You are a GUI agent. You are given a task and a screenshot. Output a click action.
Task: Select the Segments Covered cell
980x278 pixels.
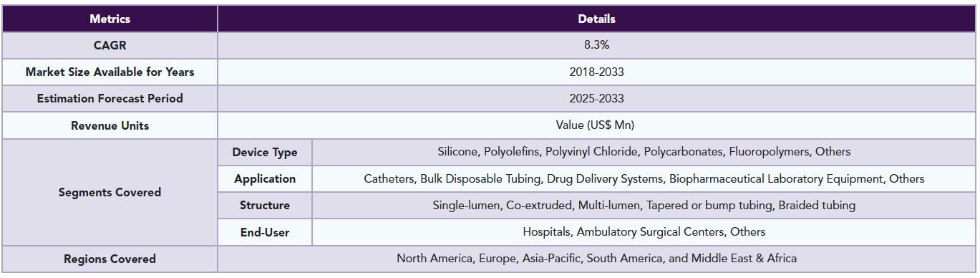tap(110, 192)
